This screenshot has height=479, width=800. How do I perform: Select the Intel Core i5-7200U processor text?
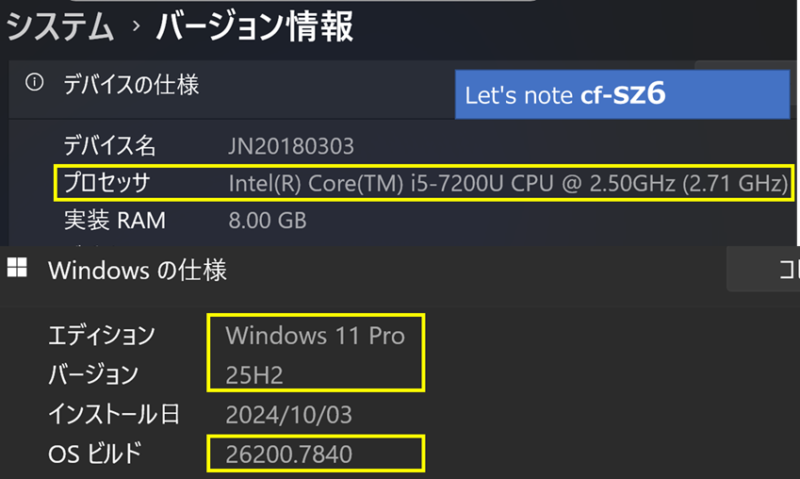[x=508, y=182]
